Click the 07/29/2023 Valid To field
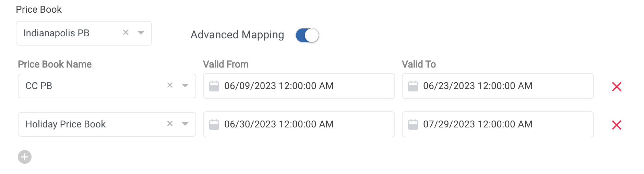The image size is (644, 174). [478, 124]
